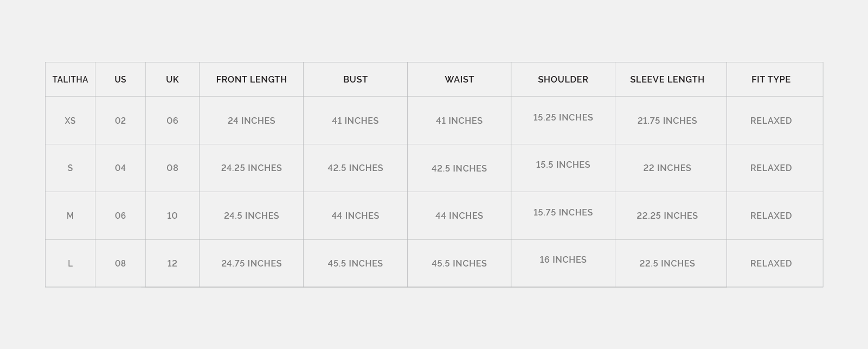This screenshot has height=349, width=868.
Task: Select the FIT TYPE header cell
Action: point(770,79)
